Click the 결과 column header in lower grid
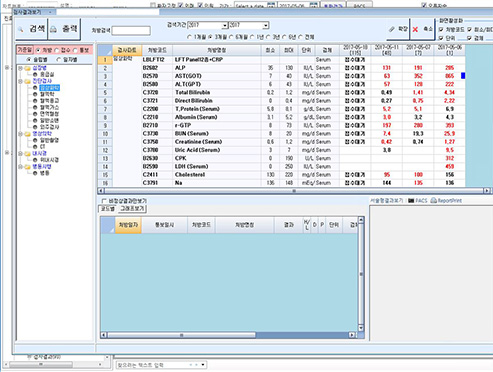The image size is (493, 372). [288, 225]
